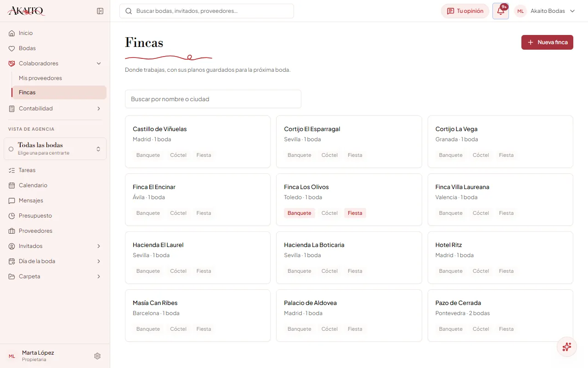Collapse the Colaboradores section chevron
This screenshot has width=588, height=368.
click(x=99, y=63)
